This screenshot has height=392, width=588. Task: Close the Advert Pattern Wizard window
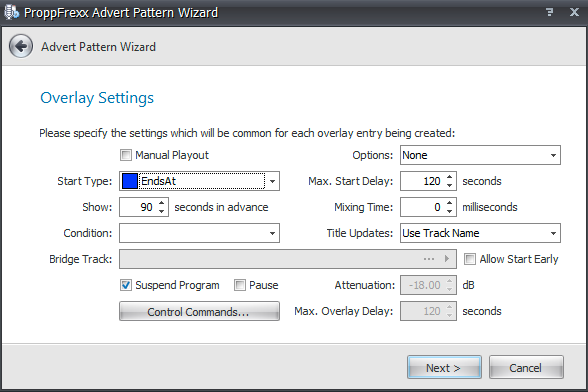click(x=574, y=12)
